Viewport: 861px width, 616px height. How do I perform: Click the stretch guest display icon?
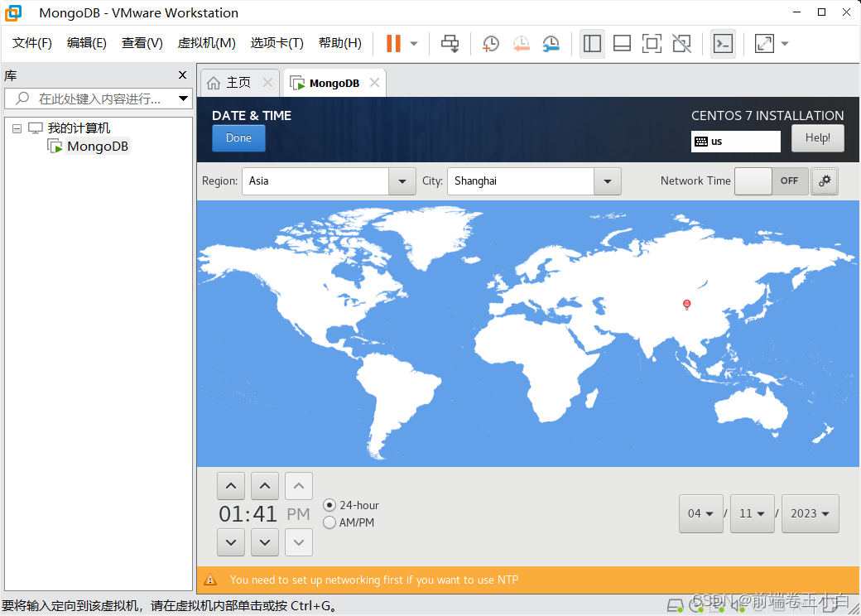click(764, 43)
